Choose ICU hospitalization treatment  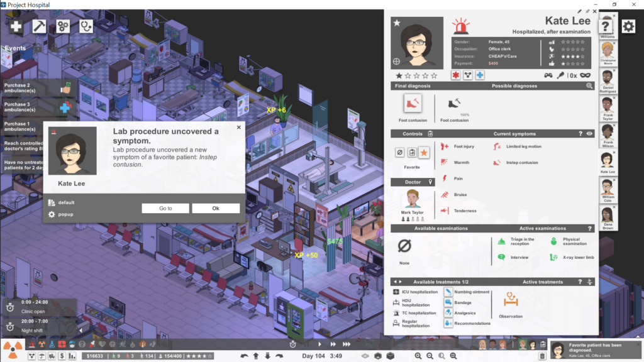tap(415, 292)
